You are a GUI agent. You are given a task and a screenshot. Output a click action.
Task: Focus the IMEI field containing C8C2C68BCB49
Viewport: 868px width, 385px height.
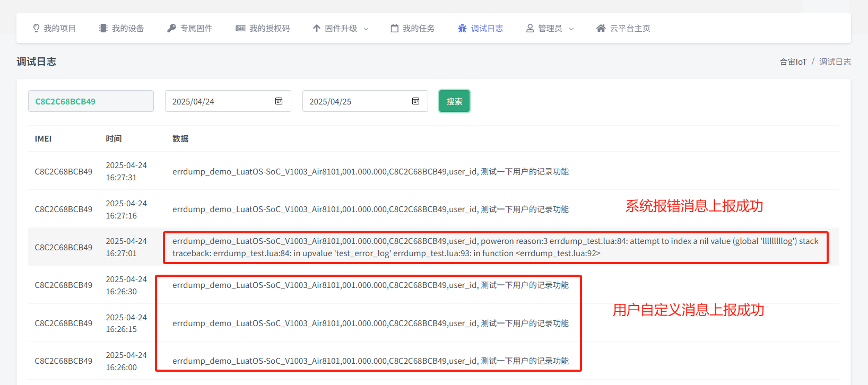click(91, 101)
